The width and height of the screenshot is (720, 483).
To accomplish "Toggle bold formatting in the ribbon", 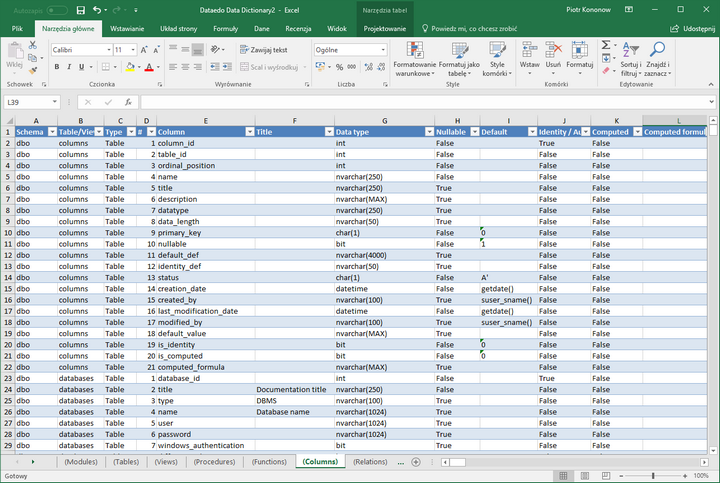I will click(56, 67).
